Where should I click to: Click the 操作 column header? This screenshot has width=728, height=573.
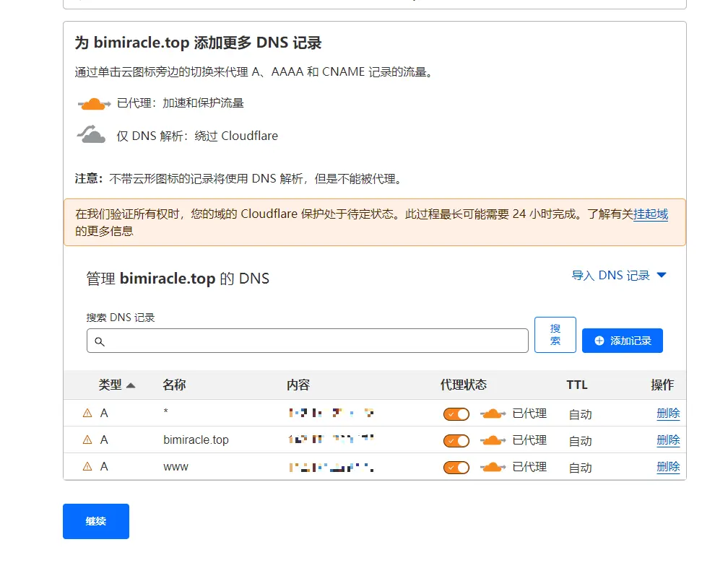click(662, 385)
